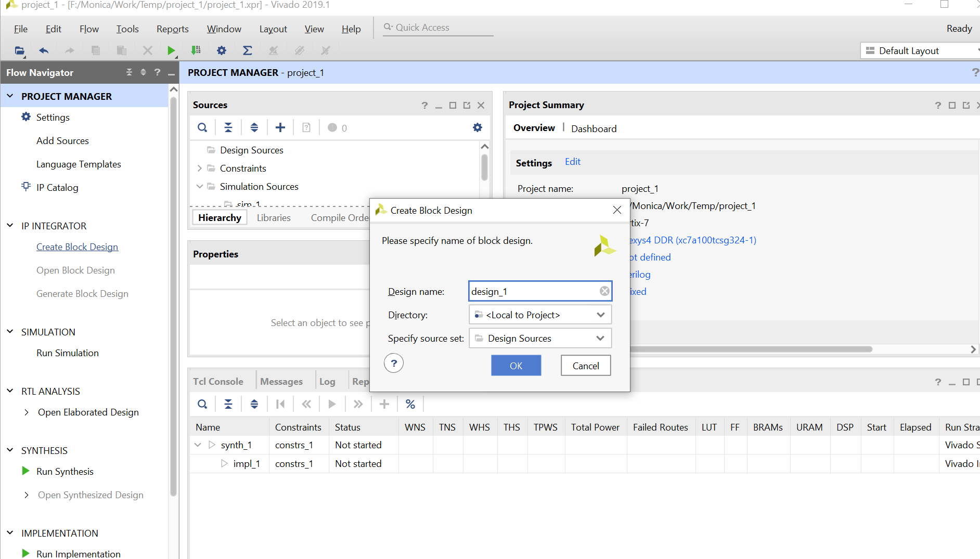Image resolution: width=980 pixels, height=559 pixels.
Task: Click Project Summary horizontal scrollbar
Action: point(750,349)
